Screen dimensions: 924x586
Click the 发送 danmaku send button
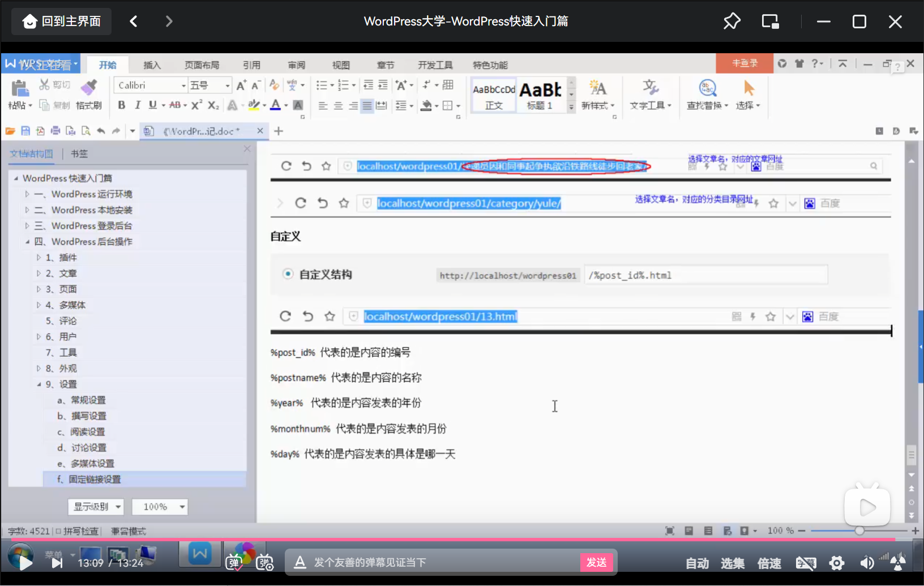pos(596,562)
